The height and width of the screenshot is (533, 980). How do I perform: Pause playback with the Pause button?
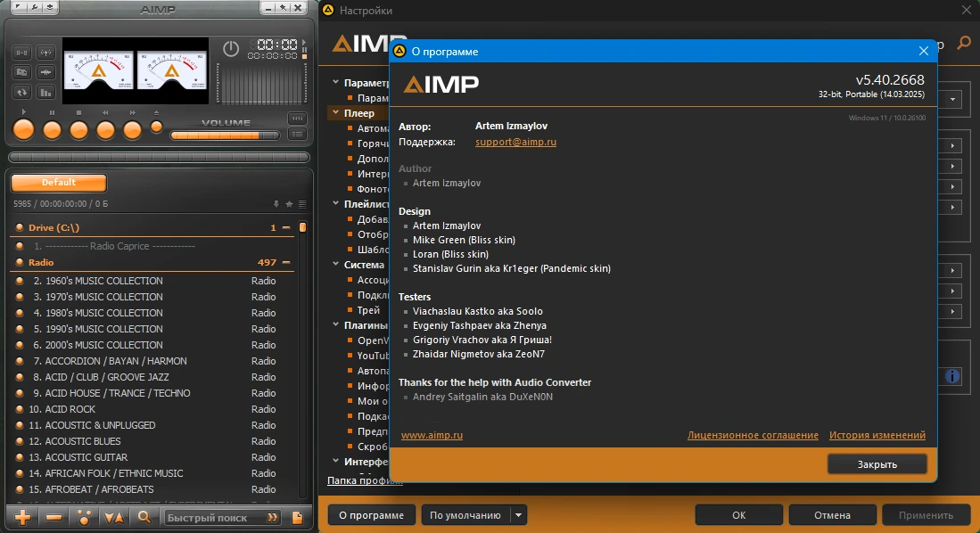[52, 129]
